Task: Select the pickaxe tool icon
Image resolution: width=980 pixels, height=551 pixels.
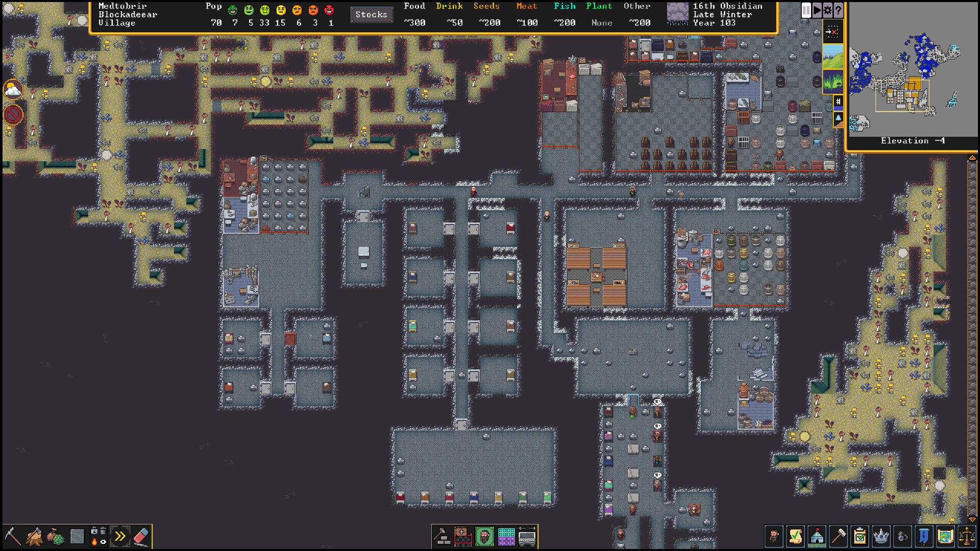Action: click(x=12, y=535)
